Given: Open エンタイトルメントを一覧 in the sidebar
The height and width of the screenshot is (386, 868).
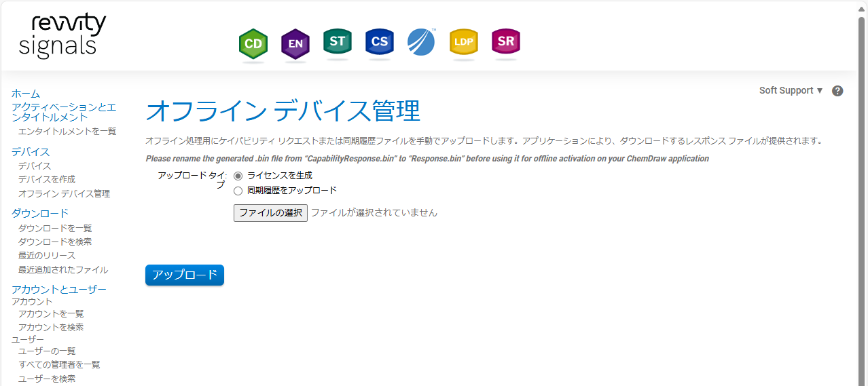Looking at the screenshot, I should coord(67,132).
